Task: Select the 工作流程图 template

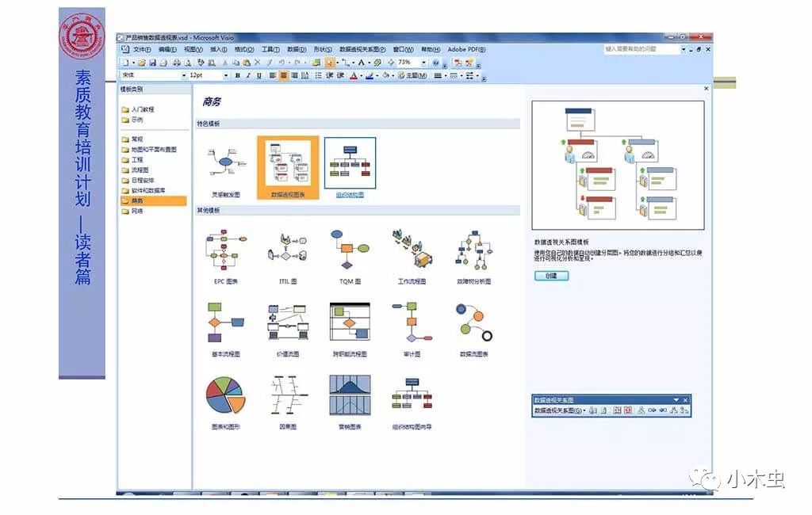Action: [412, 257]
